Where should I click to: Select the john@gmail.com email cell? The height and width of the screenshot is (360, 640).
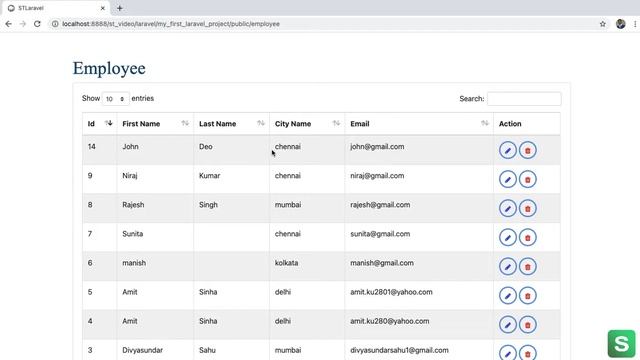[419, 150]
